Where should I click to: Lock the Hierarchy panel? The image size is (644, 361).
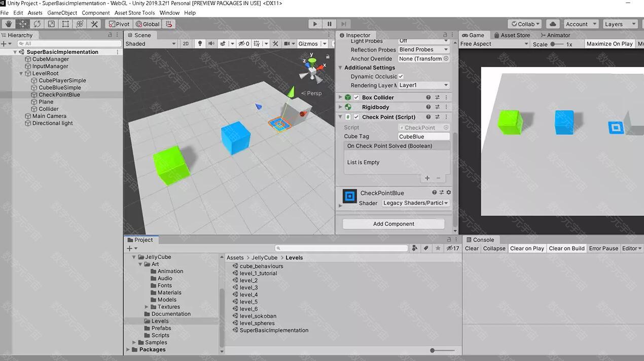click(110, 35)
